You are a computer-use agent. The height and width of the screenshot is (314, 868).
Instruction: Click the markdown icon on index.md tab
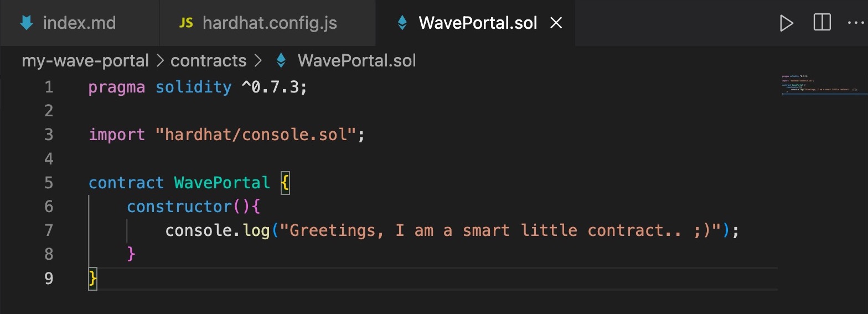(26, 23)
